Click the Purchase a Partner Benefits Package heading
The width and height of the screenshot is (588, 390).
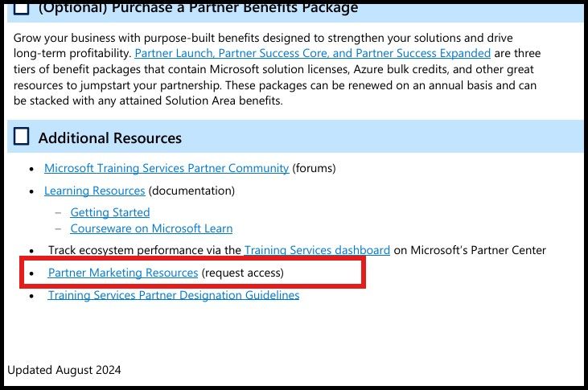point(198,8)
